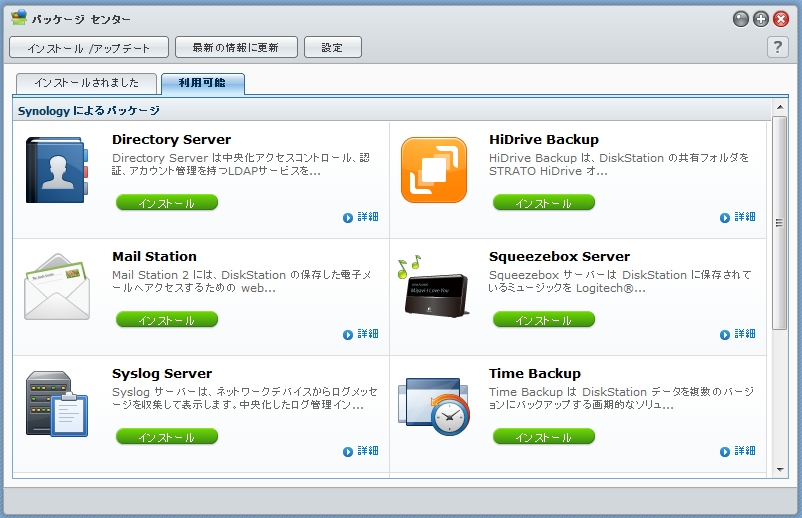This screenshot has width=802, height=518.
Task: View 詳細 link for Mail Station
Action: click(368, 334)
